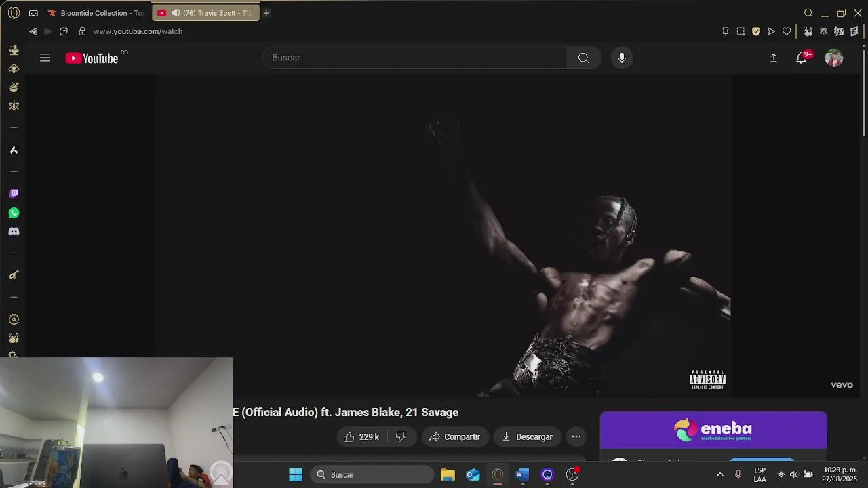This screenshot has width=868, height=488.
Task: Click the Compartir share button
Action: pos(454,436)
